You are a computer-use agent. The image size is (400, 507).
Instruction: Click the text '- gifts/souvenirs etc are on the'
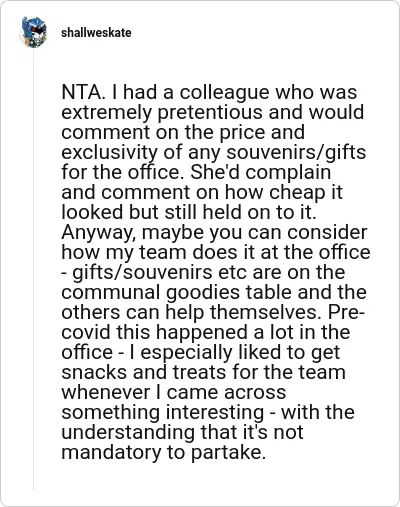pyautogui.click(x=203, y=272)
